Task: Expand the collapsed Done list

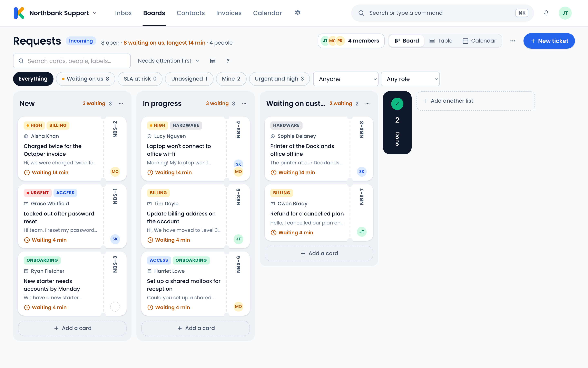Action: point(397,122)
